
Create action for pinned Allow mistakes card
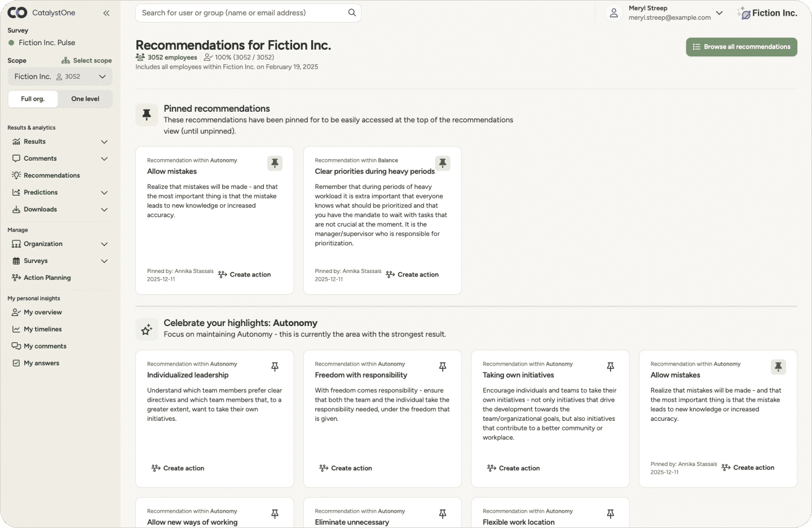coord(244,275)
